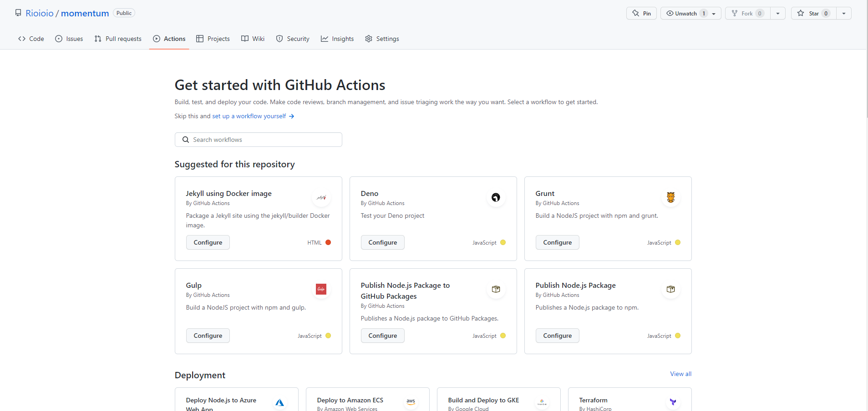This screenshot has width=868, height=411.
Task: Click the HTML red language dot
Action: tap(328, 242)
